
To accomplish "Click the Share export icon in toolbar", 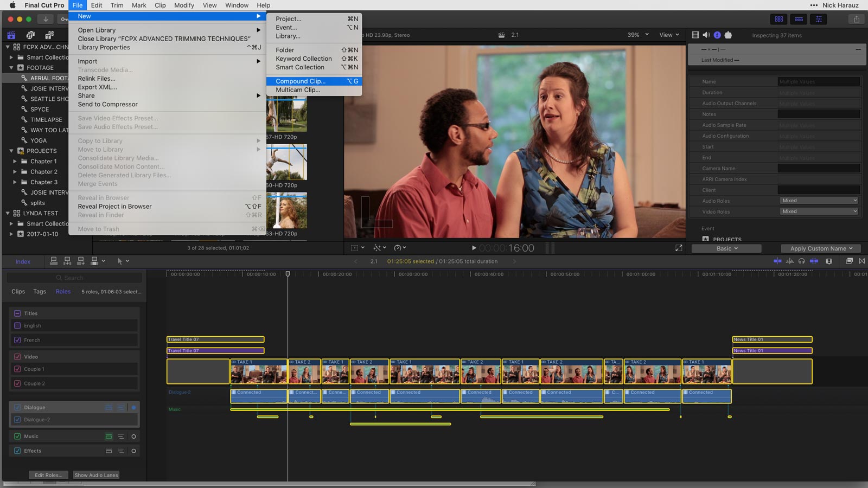I will pos(857,19).
